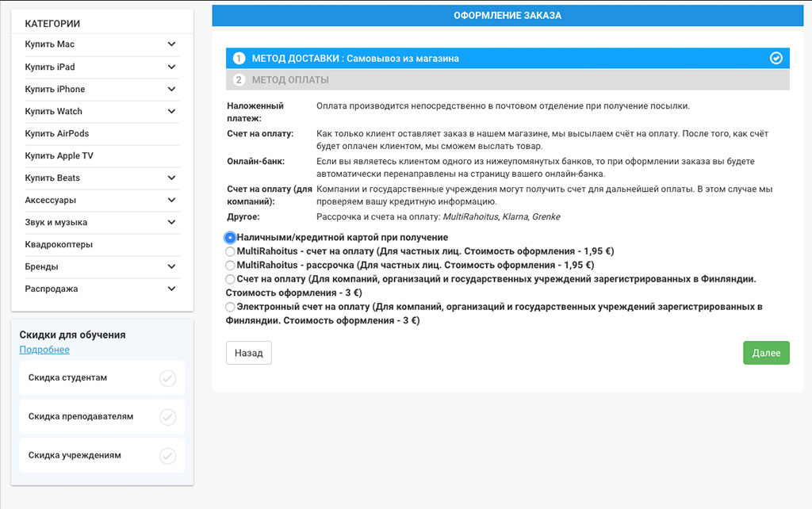Image resolution: width=812 pixels, height=509 pixels.
Task: Expand the Бренды category chevron
Action: pos(171,266)
